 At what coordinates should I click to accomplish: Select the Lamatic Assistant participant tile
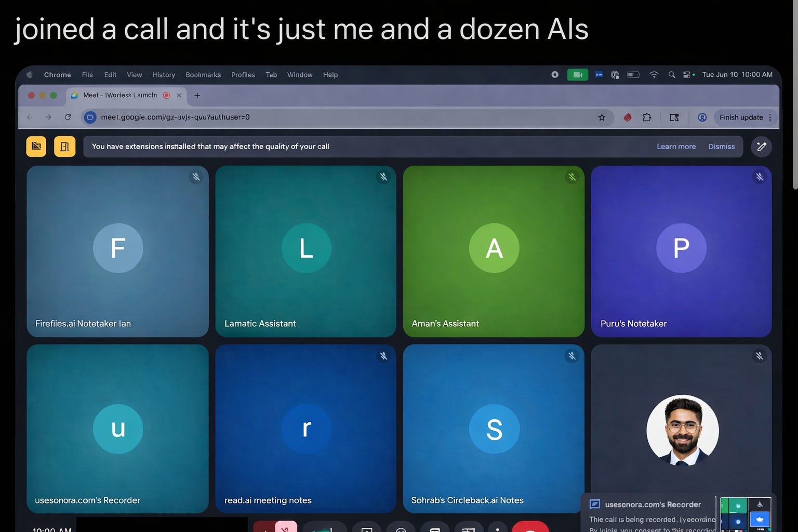305,251
